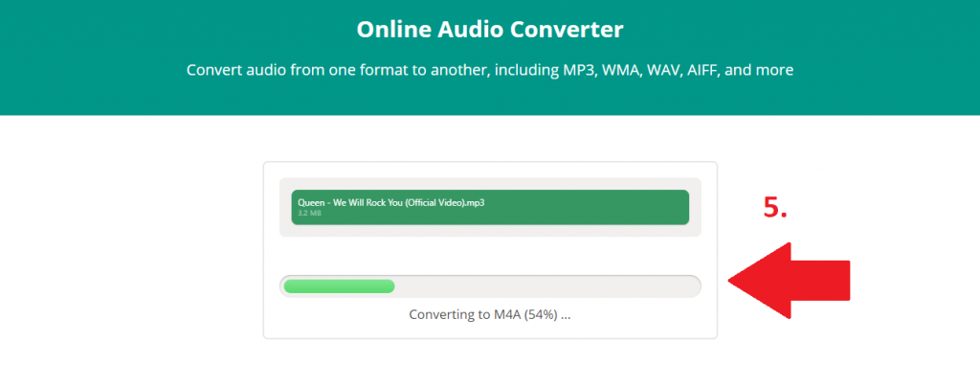Click the "Converting to M4A (54%)" status text

489,314
